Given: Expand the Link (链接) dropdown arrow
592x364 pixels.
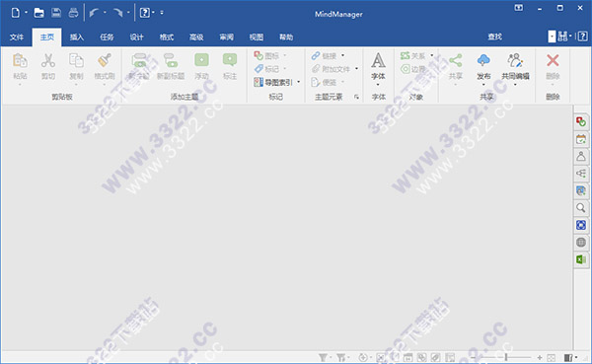Looking at the screenshot, I should (x=342, y=55).
